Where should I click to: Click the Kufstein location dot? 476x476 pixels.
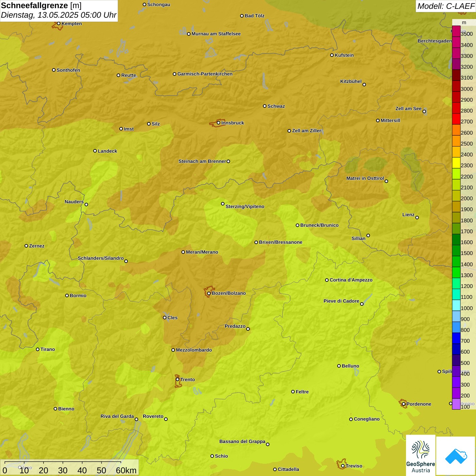point(332,55)
